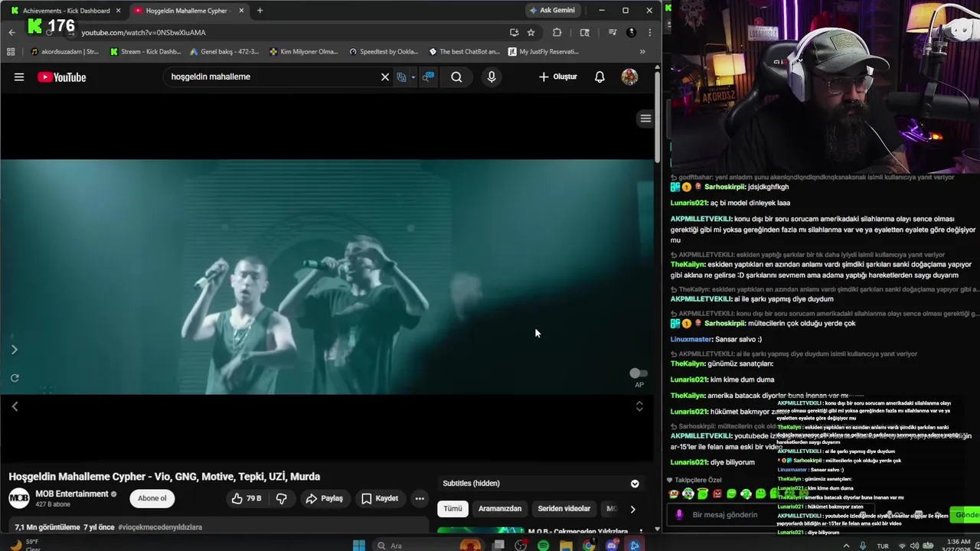Open the Stream - Kick Dashboard bookmark
The image size is (980, 551).
pyautogui.click(x=145, y=52)
